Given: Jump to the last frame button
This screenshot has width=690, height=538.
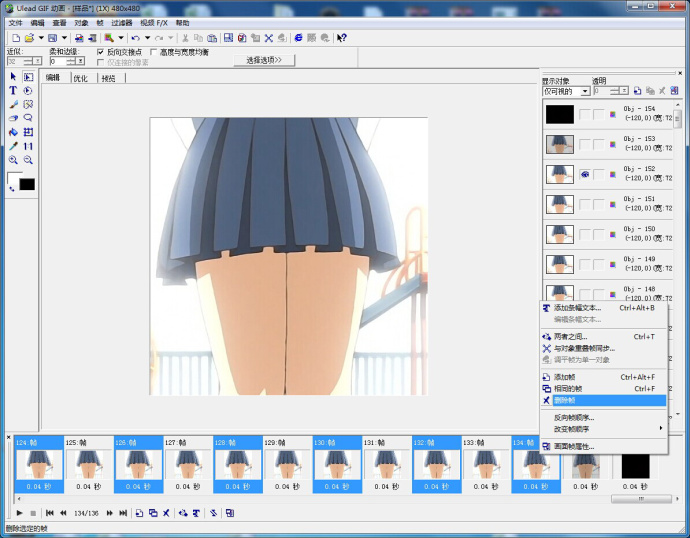Looking at the screenshot, I should [123, 513].
